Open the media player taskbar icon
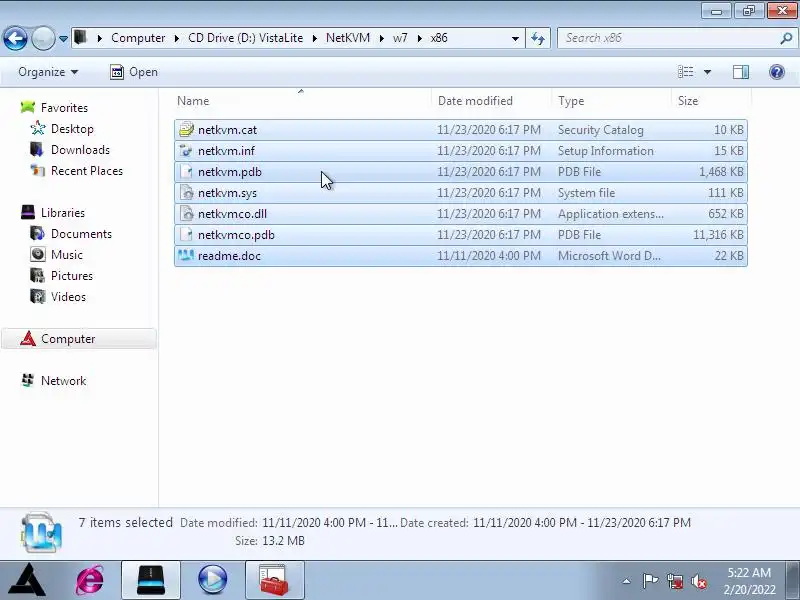The width and height of the screenshot is (800, 600). click(x=213, y=580)
